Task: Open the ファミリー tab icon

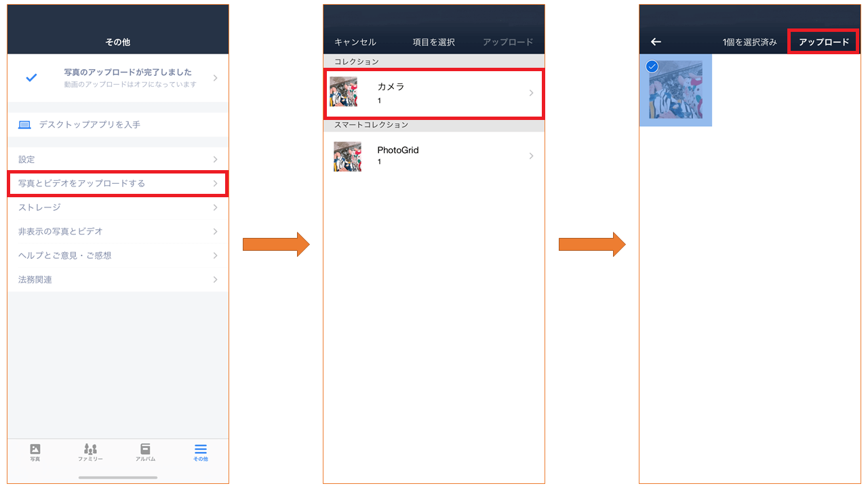Action: pos(90,449)
